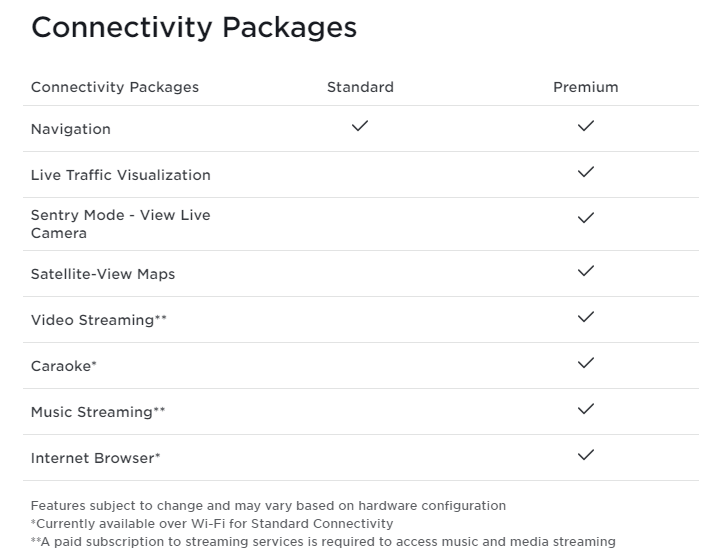Click the Premium checkmark for Music Streaming

pyautogui.click(x=586, y=409)
